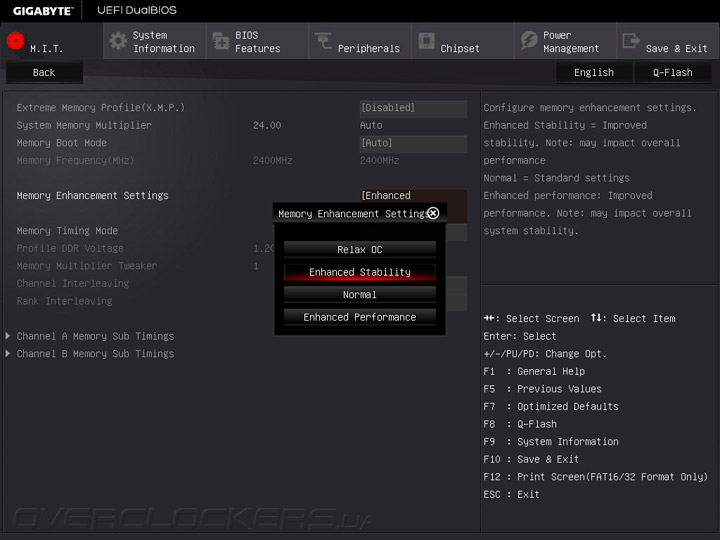Screen dimensions: 720x540
Task: Click F1 General Help hint
Action: tap(534, 371)
